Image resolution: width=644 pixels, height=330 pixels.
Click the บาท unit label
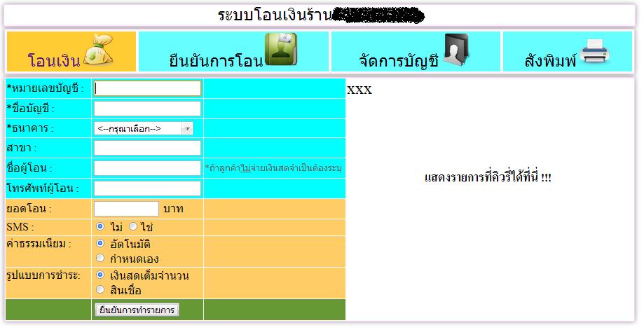pos(173,209)
